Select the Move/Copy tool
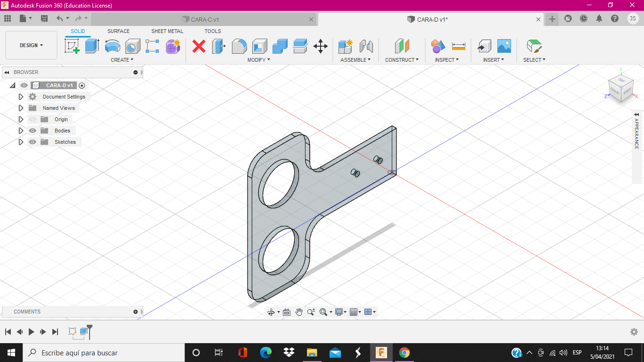 (321, 46)
